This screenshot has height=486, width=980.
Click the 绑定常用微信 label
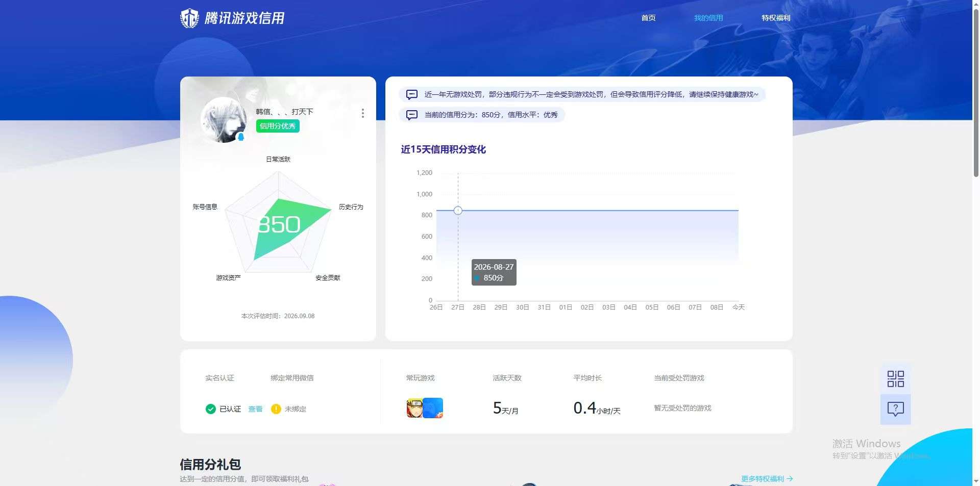(292, 378)
